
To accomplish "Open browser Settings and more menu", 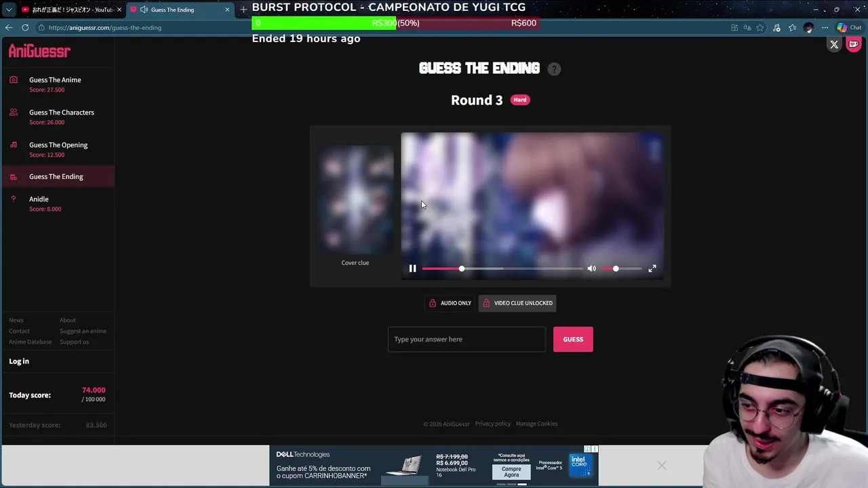I will click(825, 28).
